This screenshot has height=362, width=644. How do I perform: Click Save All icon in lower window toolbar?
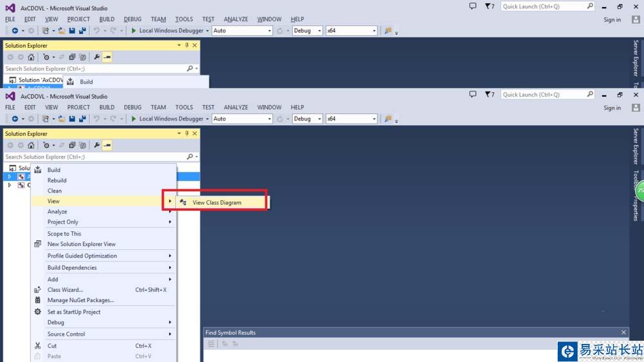coord(82,119)
